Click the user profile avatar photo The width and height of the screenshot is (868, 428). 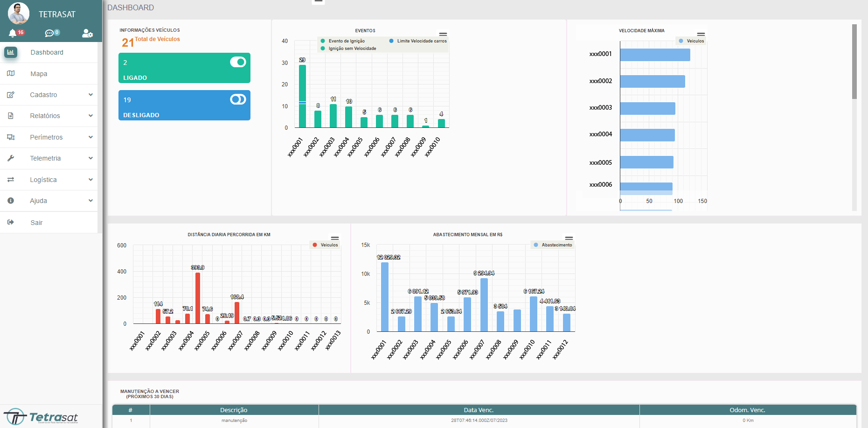(x=19, y=13)
